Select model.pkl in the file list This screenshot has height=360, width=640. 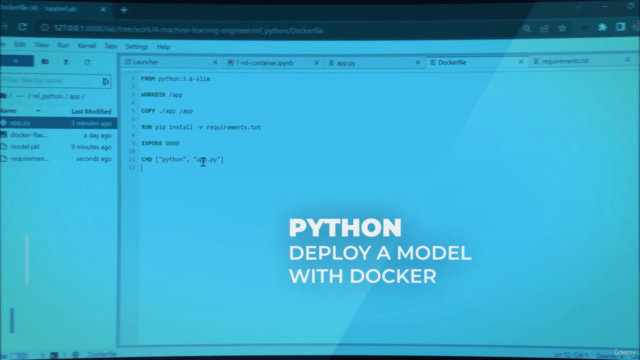[58, 147]
